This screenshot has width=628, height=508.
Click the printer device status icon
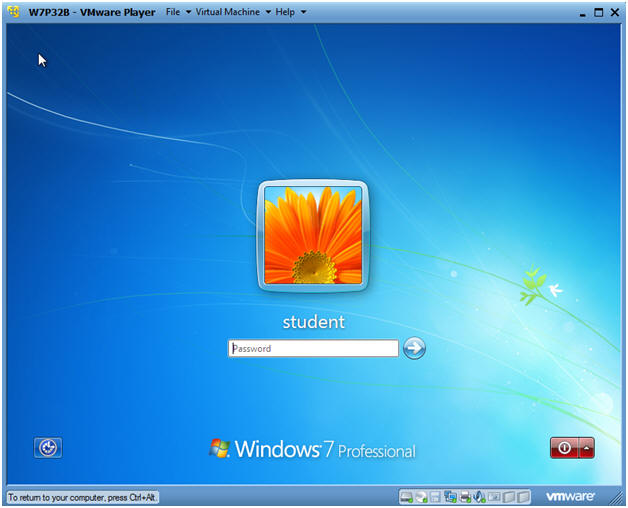coord(465,497)
